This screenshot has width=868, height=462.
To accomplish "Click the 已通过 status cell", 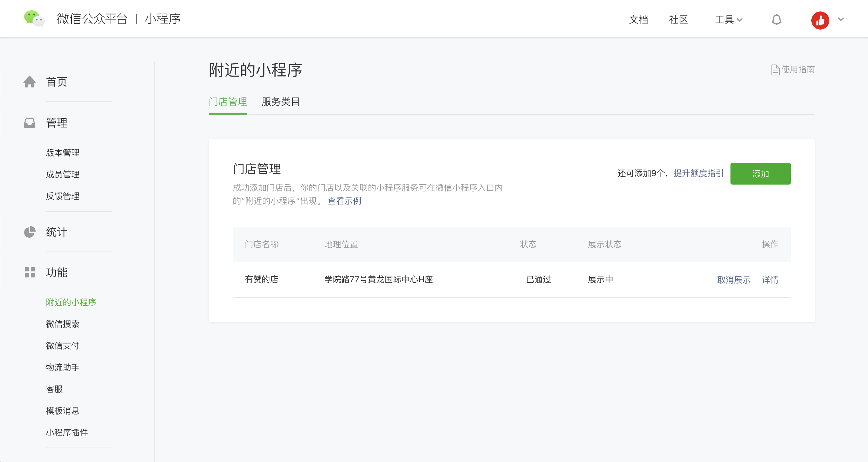I will click(x=538, y=279).
